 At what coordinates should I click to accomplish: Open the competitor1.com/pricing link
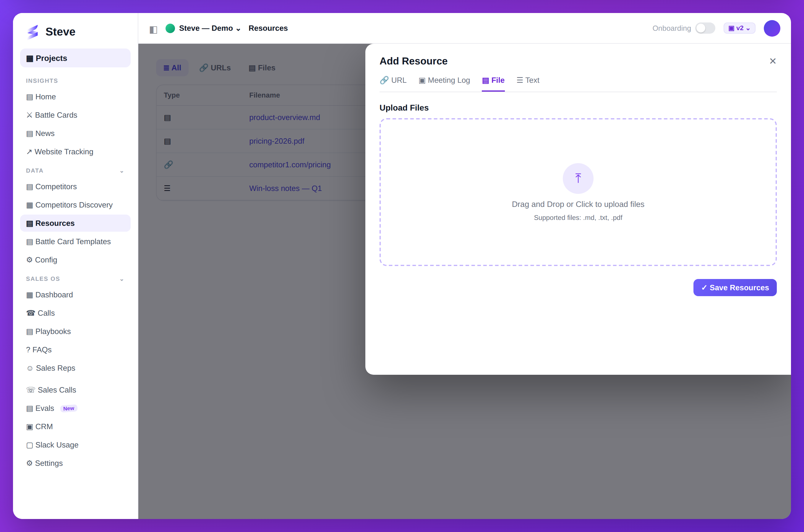tap(290, 165)
